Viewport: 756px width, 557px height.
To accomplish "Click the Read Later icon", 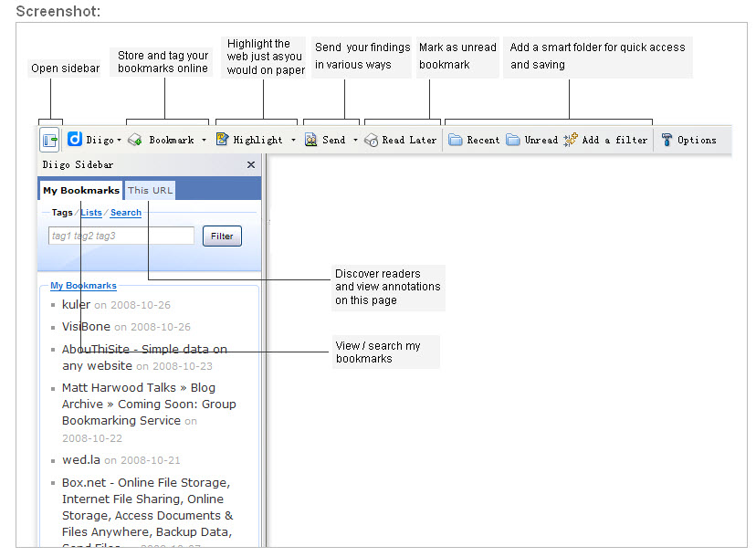I will coord(371,141).
